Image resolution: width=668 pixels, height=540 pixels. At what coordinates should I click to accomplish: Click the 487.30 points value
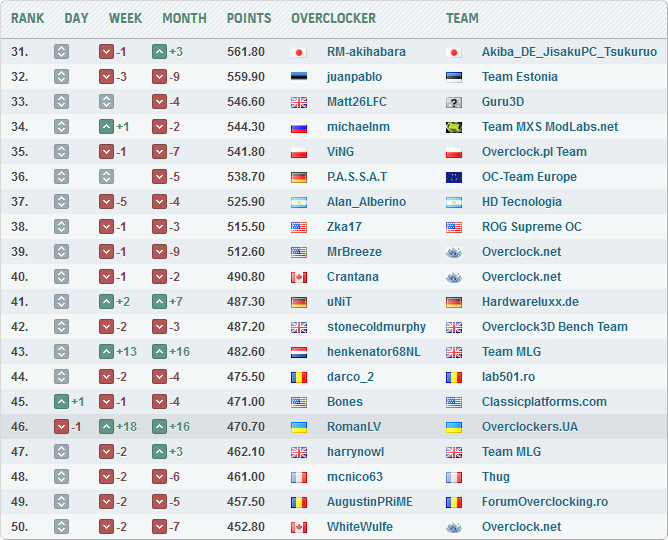click(246, 302)
